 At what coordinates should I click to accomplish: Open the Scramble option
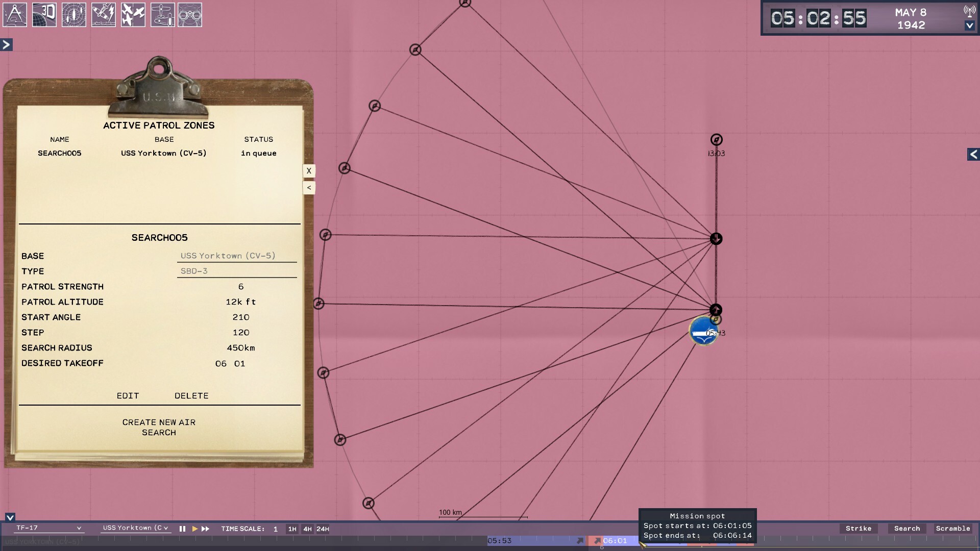(x=954, y=529)
